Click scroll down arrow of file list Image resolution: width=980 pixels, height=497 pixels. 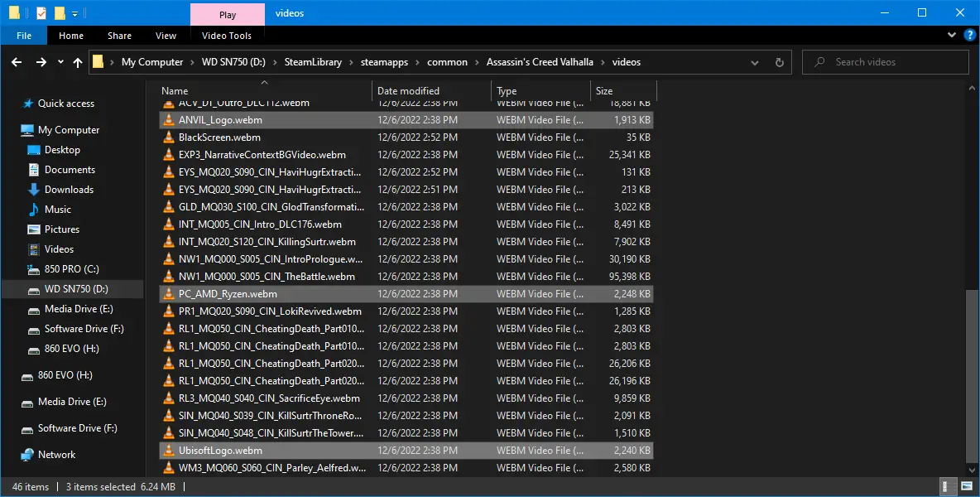pos(971,470)
